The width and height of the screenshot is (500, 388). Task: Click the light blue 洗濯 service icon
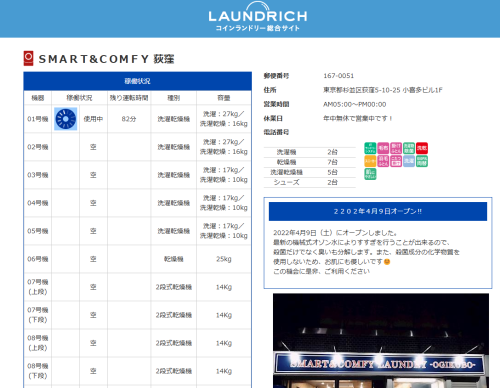pyautogui.click(x=409, y=161)
